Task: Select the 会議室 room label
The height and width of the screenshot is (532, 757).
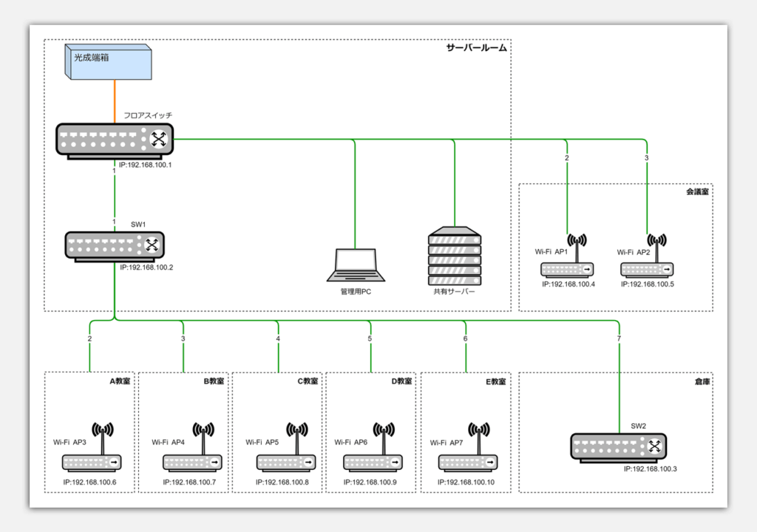Action: [698, 192]
